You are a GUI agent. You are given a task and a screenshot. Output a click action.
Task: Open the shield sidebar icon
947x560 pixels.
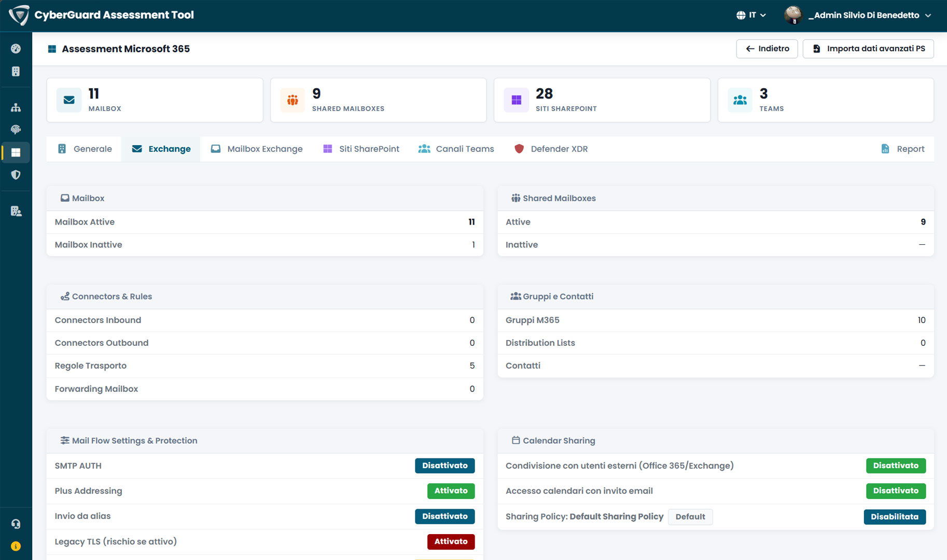16,175
